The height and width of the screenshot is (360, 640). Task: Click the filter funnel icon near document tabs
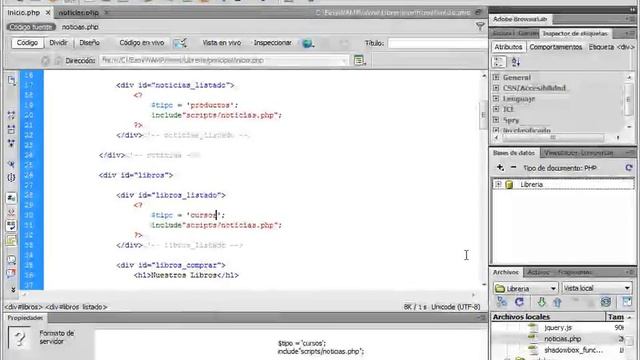click(x=480, y=27)
